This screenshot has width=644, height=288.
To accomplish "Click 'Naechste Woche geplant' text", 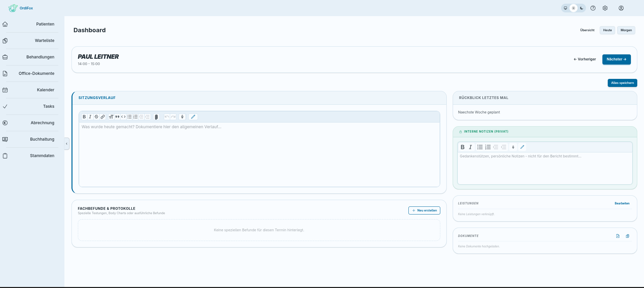I will [479, 112].
